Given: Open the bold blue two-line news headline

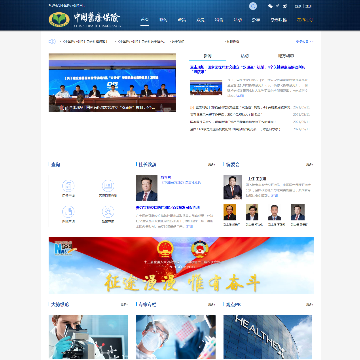Looking at the screenshot, I should tap(248, 69).
